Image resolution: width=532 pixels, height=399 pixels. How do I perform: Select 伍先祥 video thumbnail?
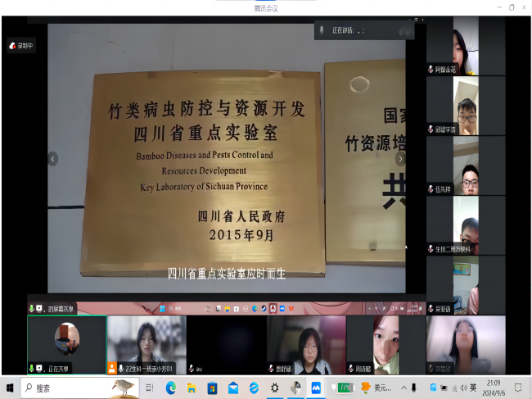point(466,165)
